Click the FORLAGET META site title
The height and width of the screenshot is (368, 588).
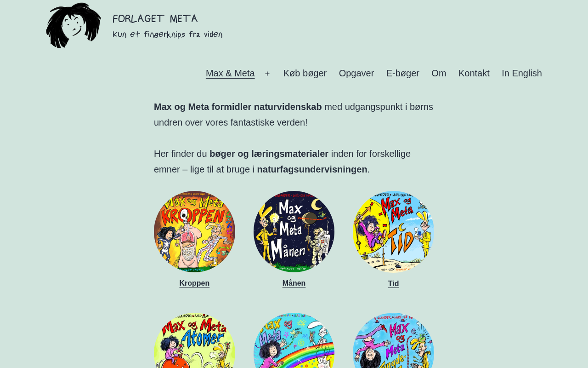[x=155, y=19]
